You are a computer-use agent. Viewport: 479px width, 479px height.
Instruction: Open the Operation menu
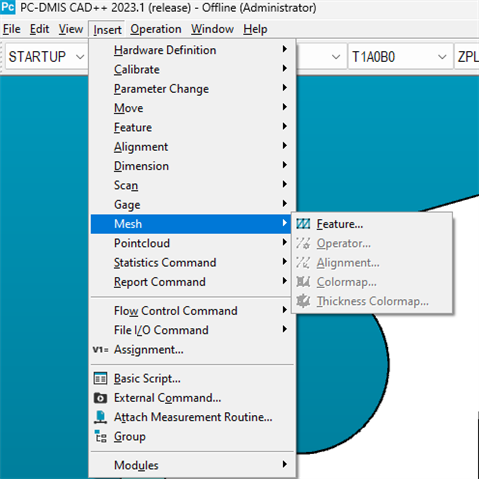point(156,29)
